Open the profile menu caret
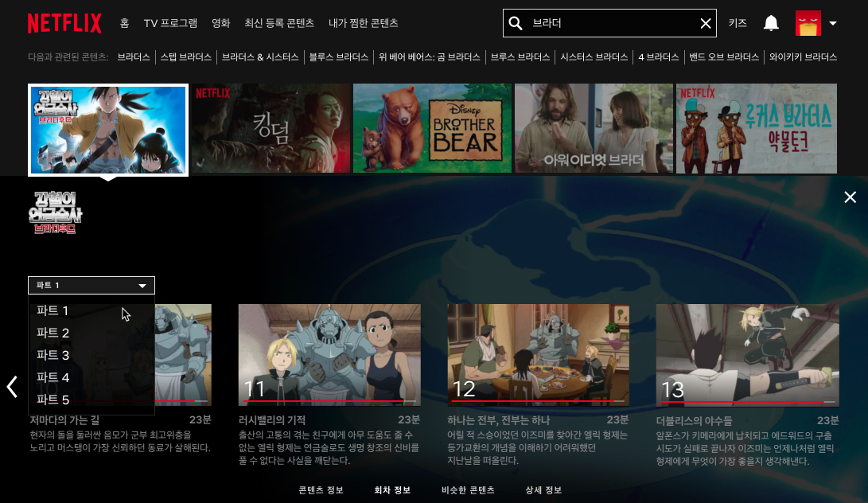Screen dimensions: 868x503 tap(833, 23)
